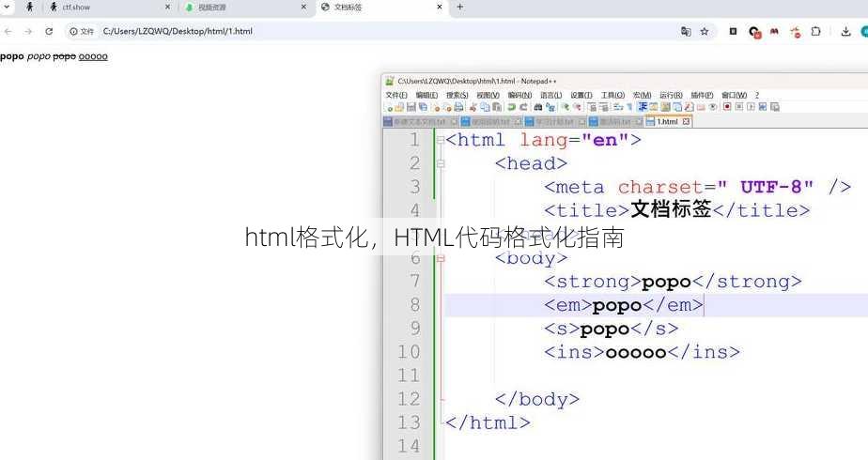Click the Save All icon in Notepad++ toolbar
Viewport: 868px width, 460px height.
click(423, 107)
